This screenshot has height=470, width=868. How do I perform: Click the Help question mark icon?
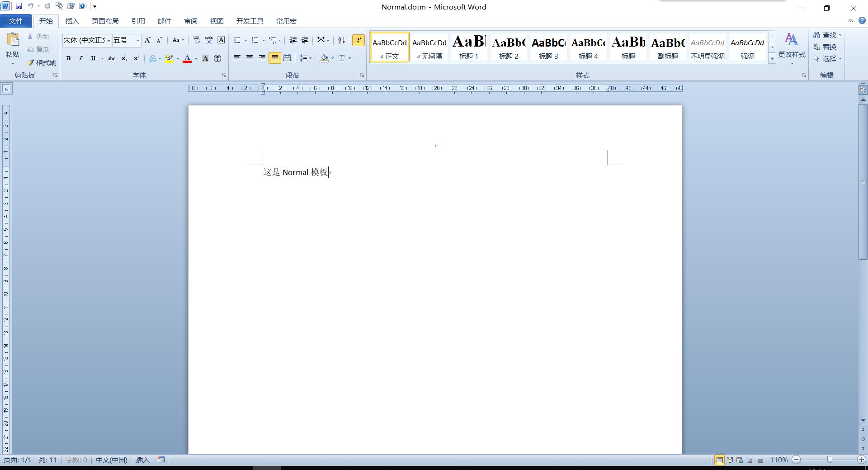[x=862, y=21]
